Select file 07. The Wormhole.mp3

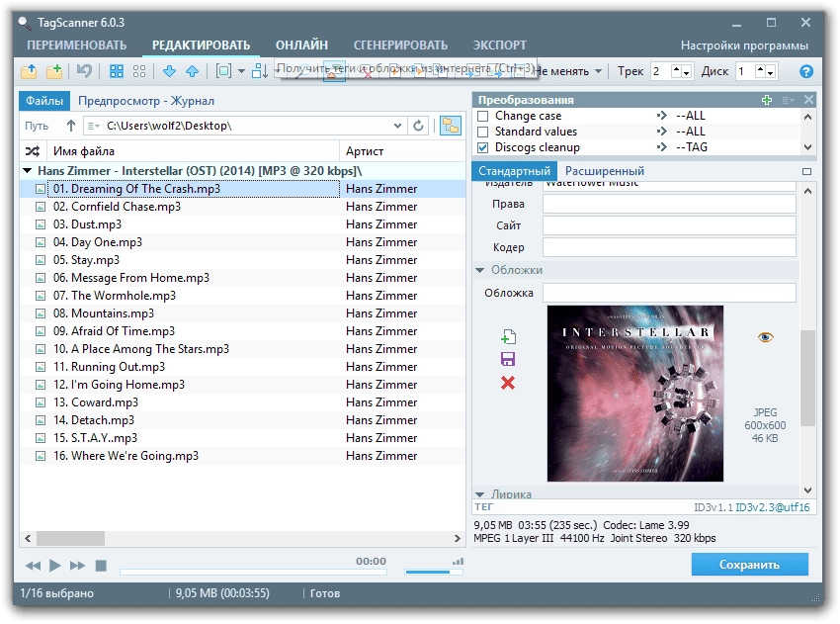click(x=115, y=296)
